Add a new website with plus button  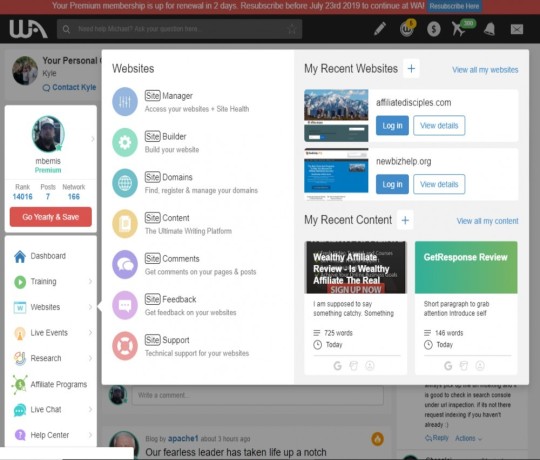[411, 69]
